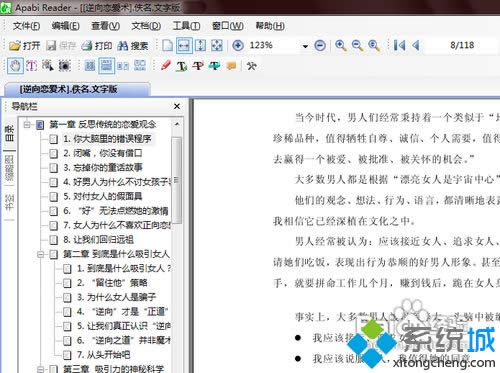Viewport: 500px width, 373px height.
Task: Select the [逆向恋爱术].佚名.文字版 document tab
Action: (77, 89)
